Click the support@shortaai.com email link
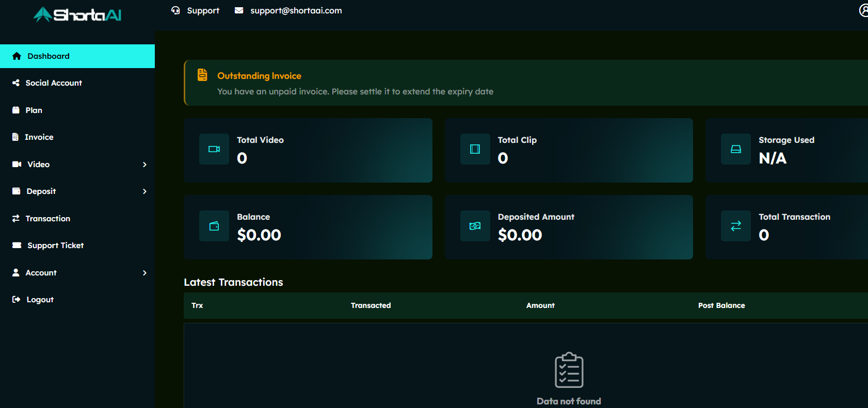The height and width of the screenshot is (408, 868). pyautogui.click(x=296, y=10)
